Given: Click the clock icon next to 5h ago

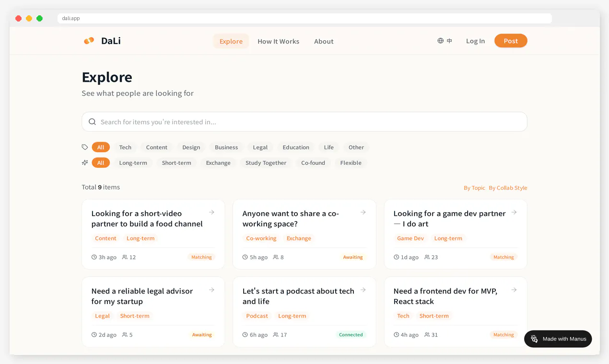Looking at the screenshot, I should (245, 257).
